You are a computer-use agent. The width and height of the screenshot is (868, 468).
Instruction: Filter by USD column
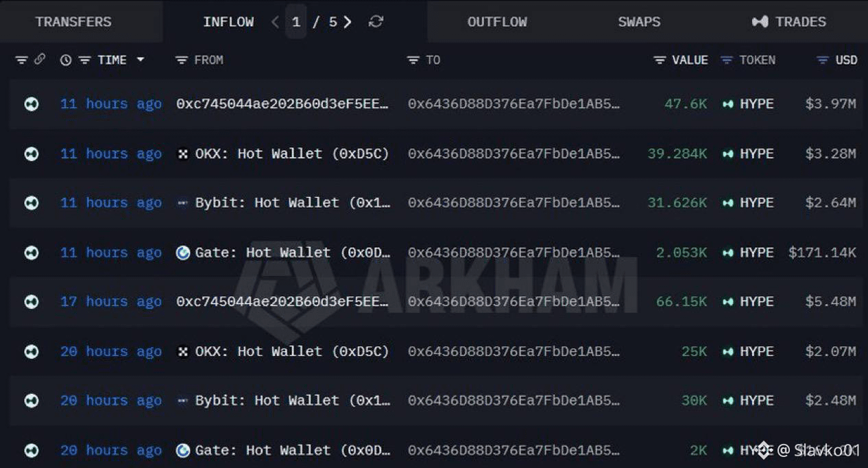(823, 60)
